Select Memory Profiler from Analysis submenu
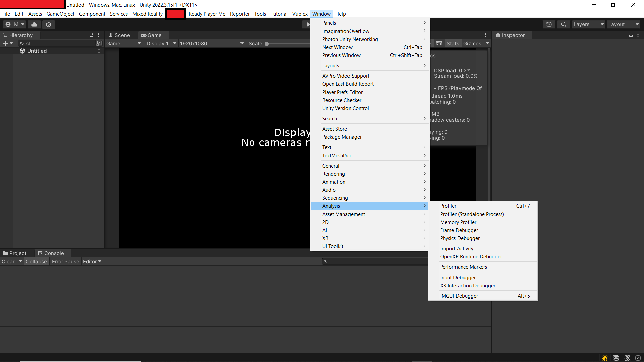 (x=458, y=222)
